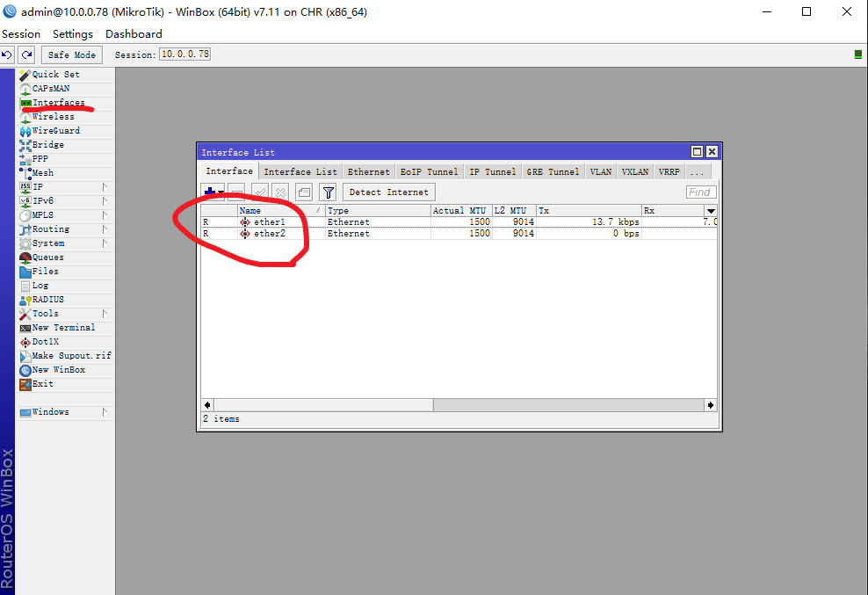Sort by the Type column header

tap(378, 211)
